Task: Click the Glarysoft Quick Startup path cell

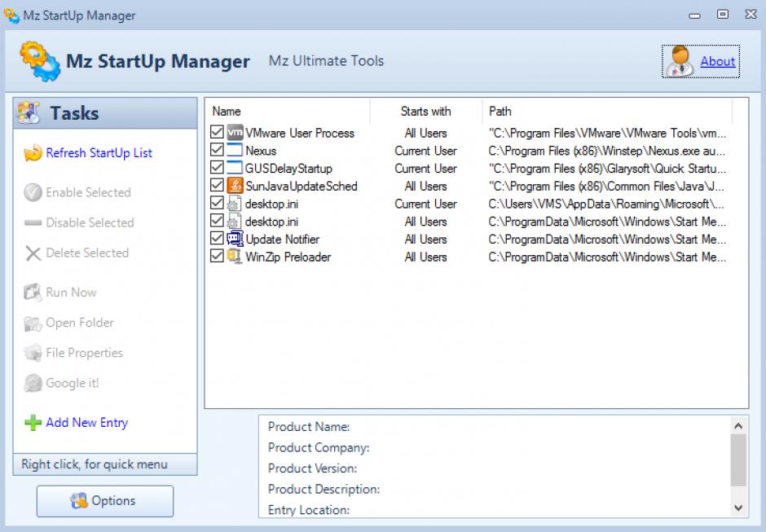Action: click(x=607, y=169)
